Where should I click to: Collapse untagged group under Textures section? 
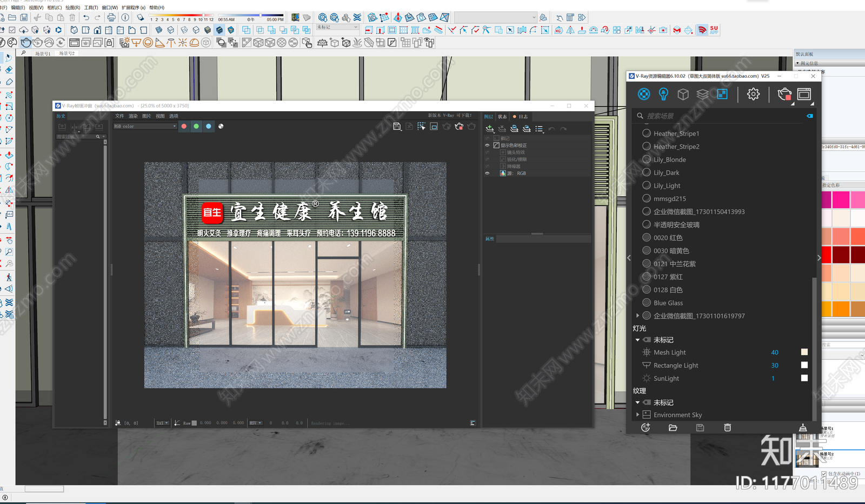click(637, 402)
